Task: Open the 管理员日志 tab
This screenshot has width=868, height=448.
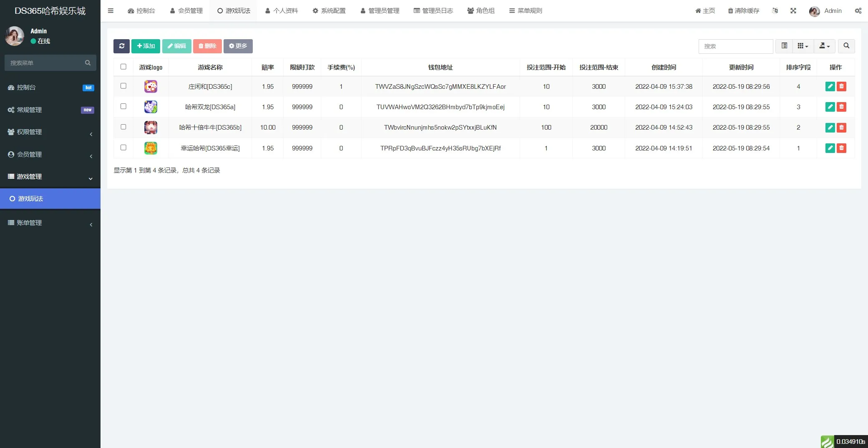Action: (x=433, y=11)
